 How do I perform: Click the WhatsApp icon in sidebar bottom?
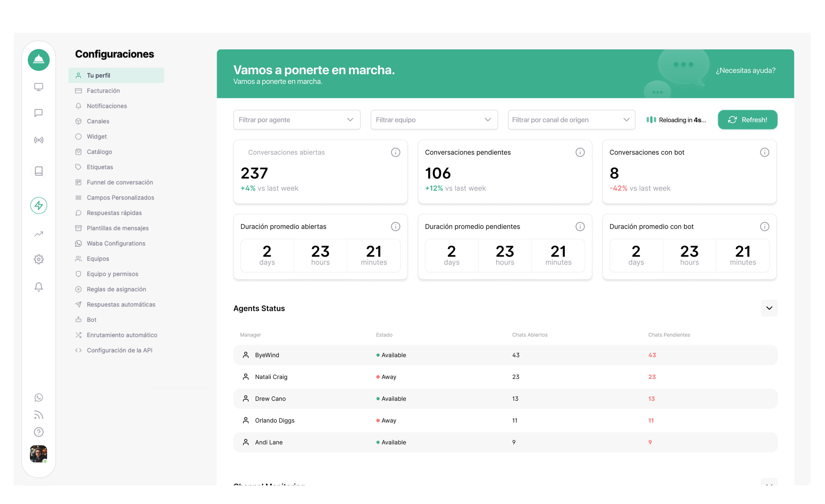(39, 397)
